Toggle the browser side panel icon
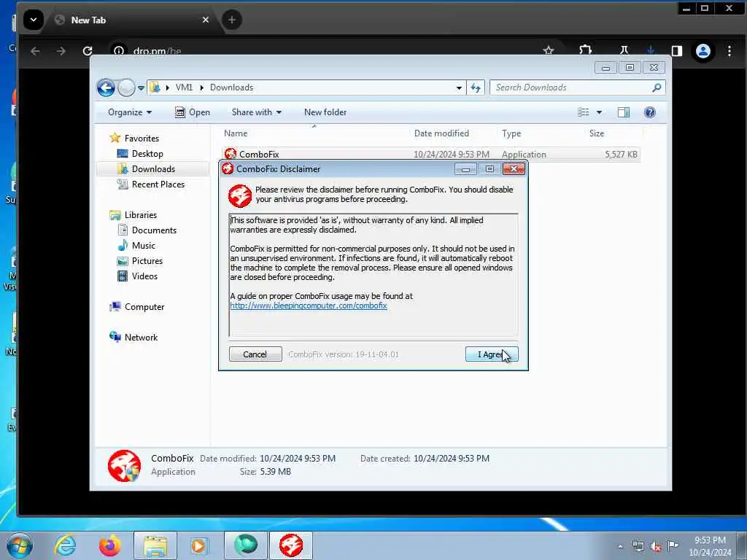The image size is (747, 560). (676, 51)
